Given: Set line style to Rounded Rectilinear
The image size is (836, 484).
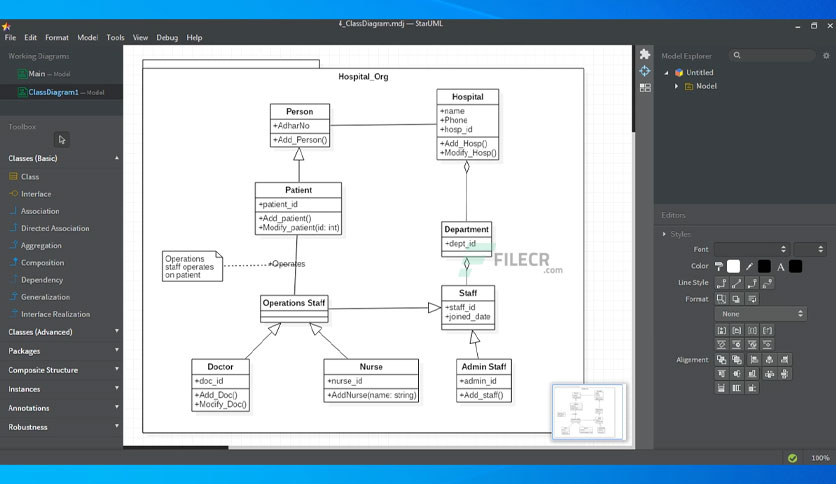Looking at the screenshot, I should [752, 283].
